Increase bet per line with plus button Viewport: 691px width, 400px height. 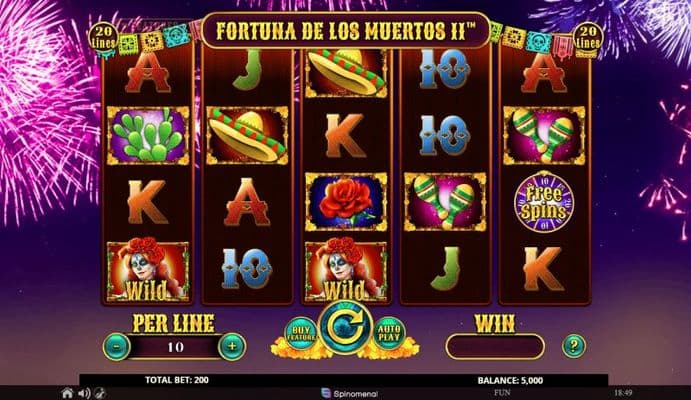tap(232, 347)
